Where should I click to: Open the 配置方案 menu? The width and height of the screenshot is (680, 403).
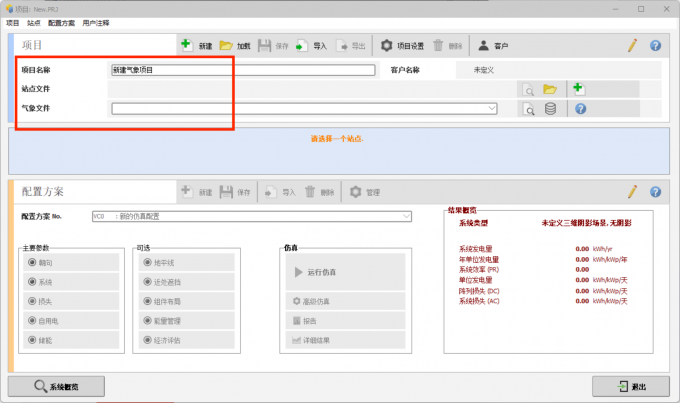(x=61, y=23)
